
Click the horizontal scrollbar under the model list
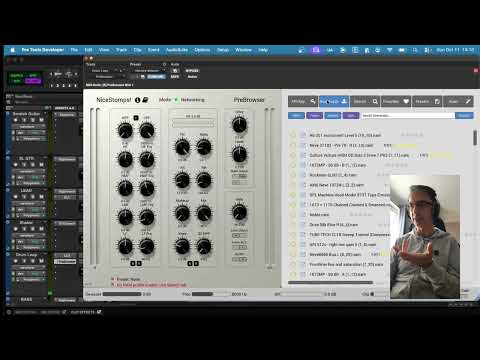[330, 282]
